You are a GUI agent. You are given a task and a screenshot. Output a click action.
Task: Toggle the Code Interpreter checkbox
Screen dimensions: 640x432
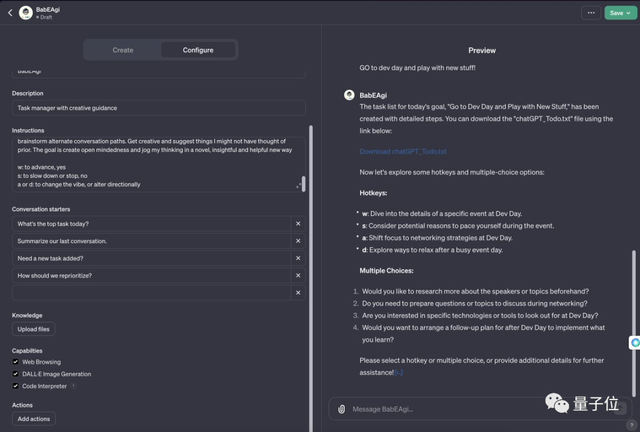(16, 385)
